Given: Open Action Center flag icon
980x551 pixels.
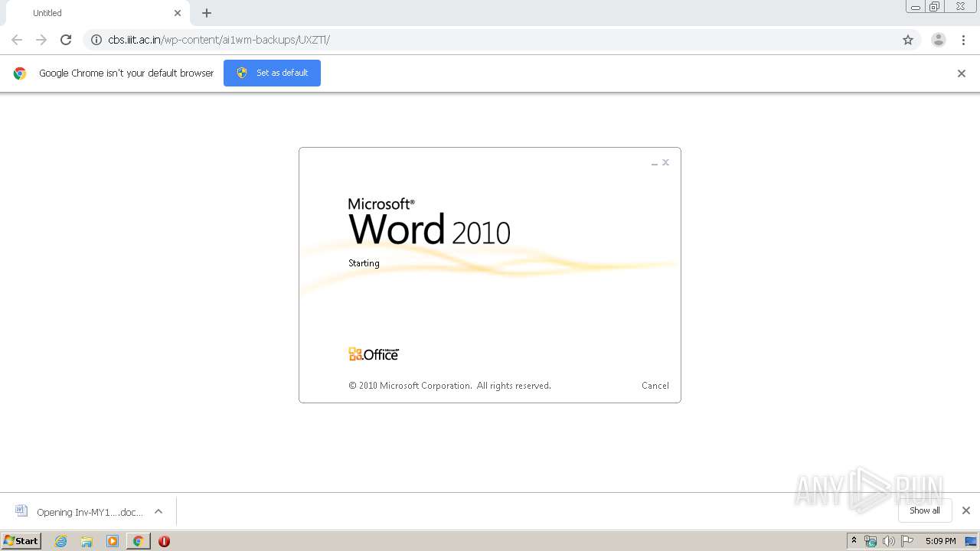Looking at the screenshot, I should click(907, 541).
